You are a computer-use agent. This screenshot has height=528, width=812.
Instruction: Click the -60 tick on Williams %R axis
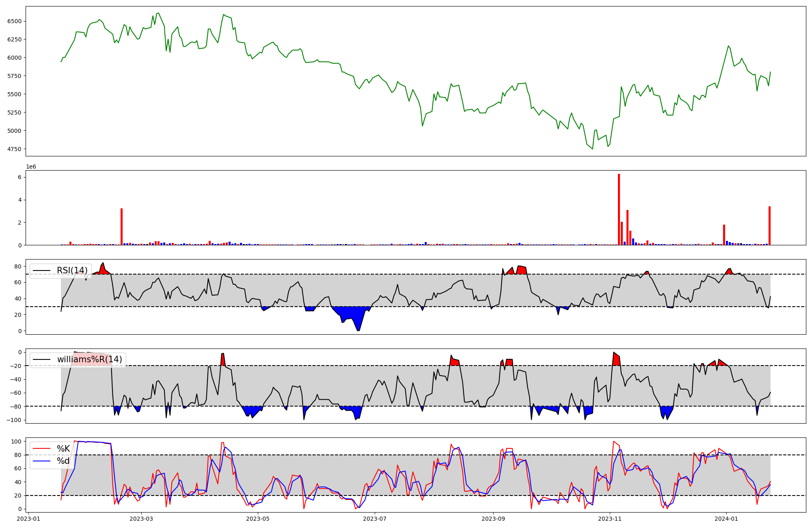[x=16, y=393]
